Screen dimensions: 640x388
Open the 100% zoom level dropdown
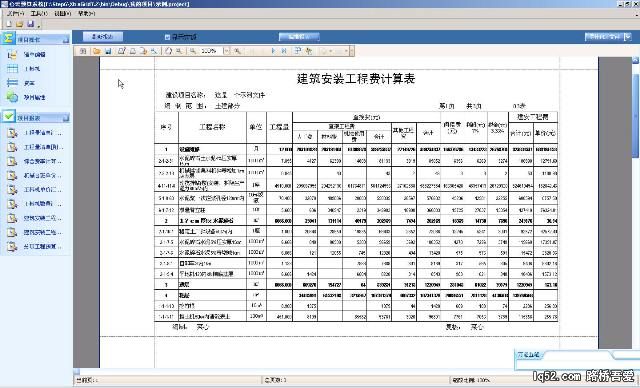click(x=227, y=51)
